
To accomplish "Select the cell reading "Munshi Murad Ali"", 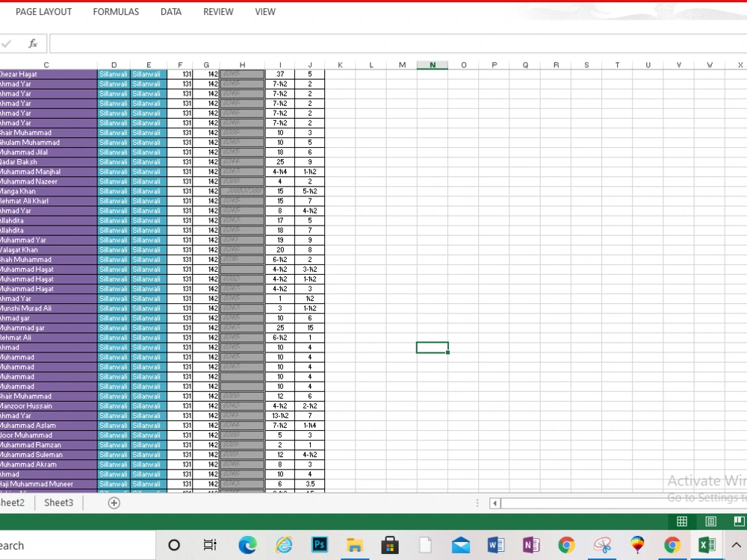I will 49,308.
